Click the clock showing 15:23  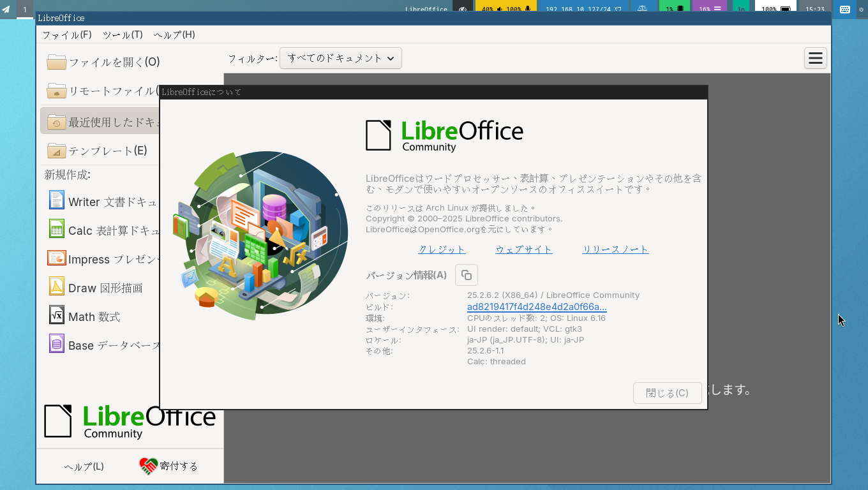(815, 10)
